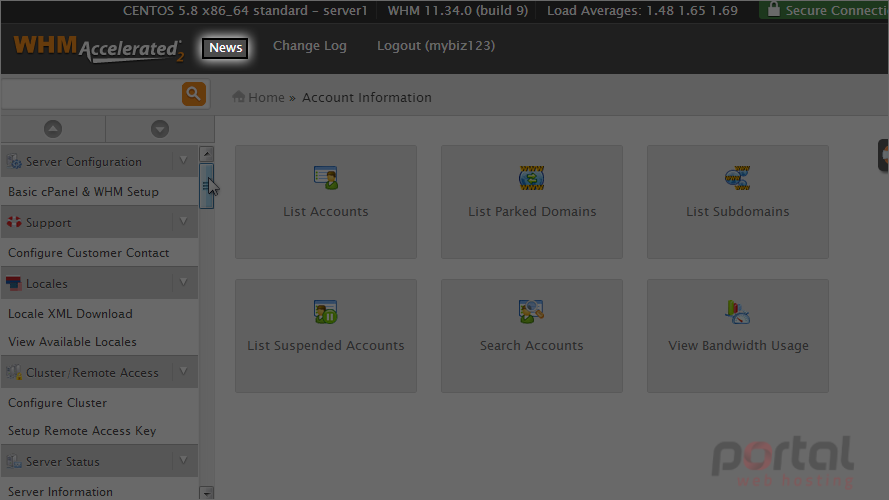The width and height of the screenshot is (889, 500).
Task: Click the Server Status header text
Action: [x=63, y=462]
